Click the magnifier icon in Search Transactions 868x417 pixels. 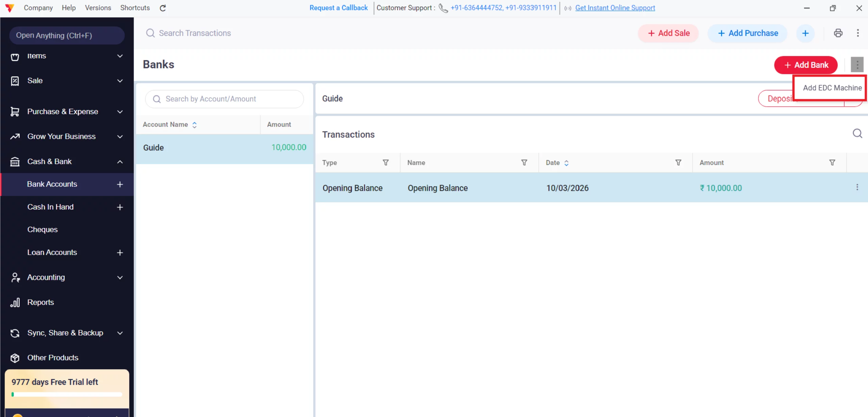click(150, 33)
